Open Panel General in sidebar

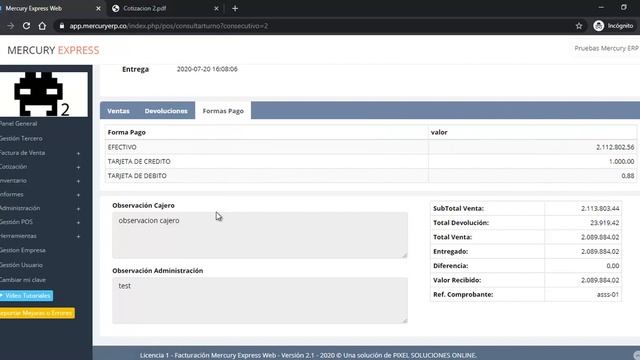pos(19,124)
